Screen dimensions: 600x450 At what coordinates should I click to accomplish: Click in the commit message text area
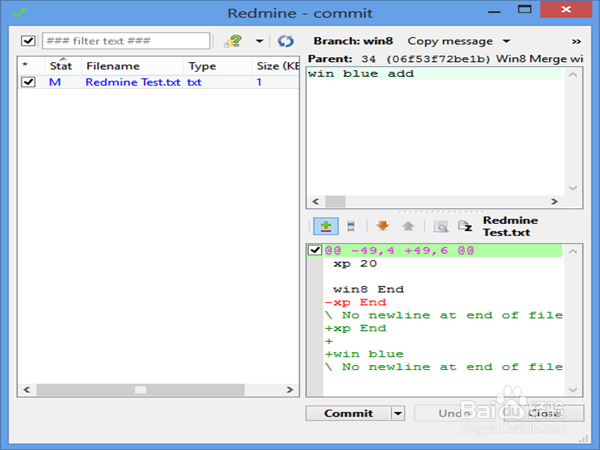(x=435, y=131)
